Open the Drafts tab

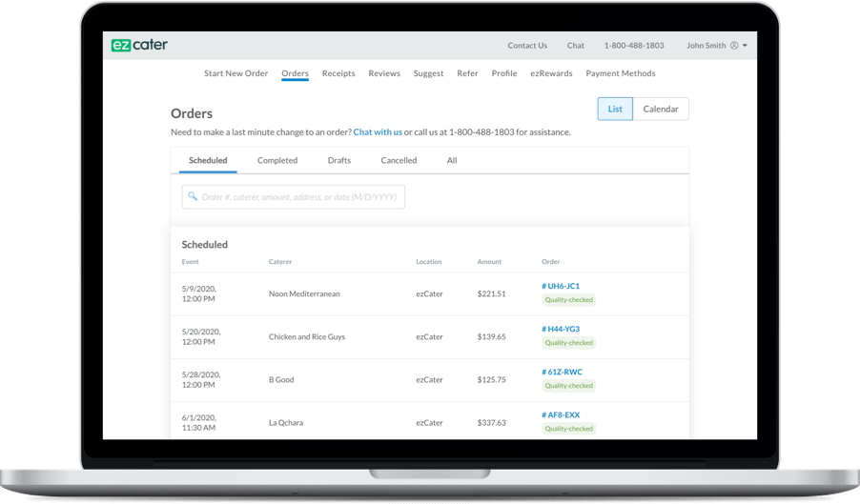[339, 160]
